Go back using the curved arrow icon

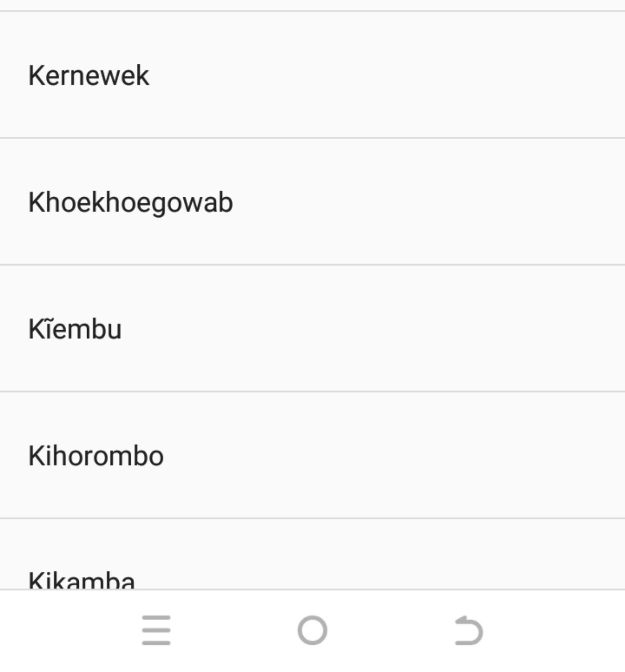pos(469,630)
